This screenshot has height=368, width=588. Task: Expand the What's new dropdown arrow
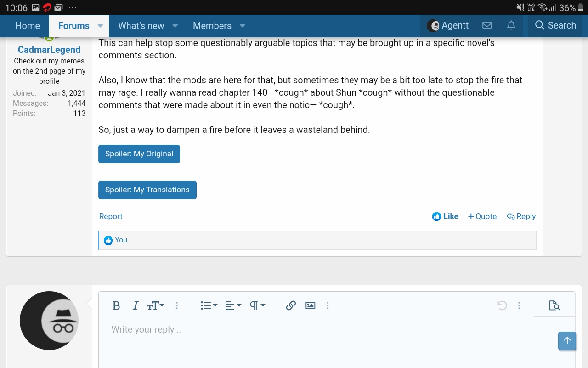pos(175,26)
